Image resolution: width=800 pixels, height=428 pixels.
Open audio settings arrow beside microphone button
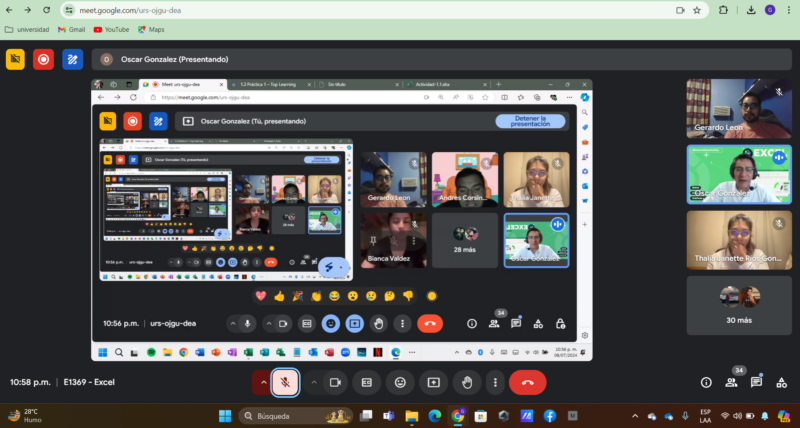point(263,383)
